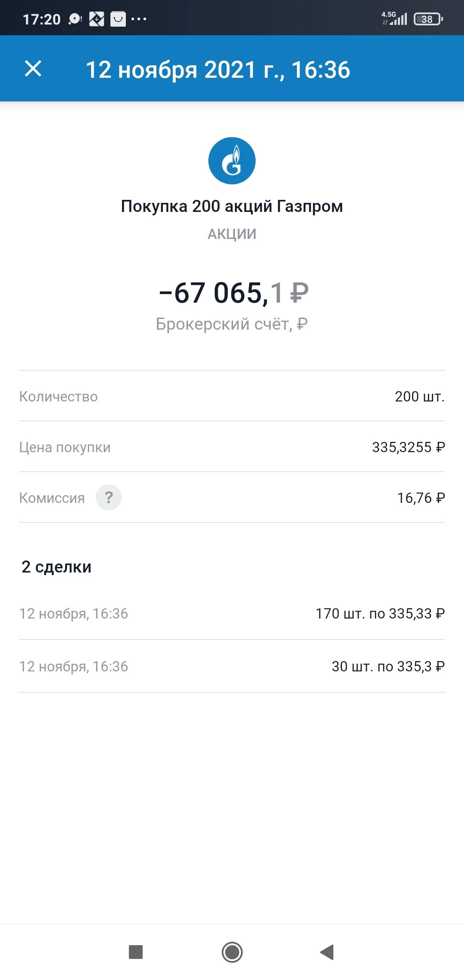Tap the Gazprom logo icon

(x=232, y=161)
